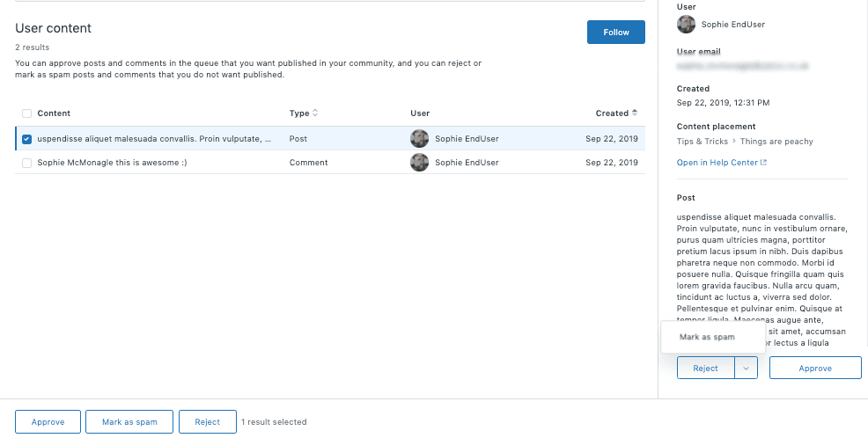Approve the post in the side panel
868x438 pixels.
pyautogui.click(x=815, y=369)
